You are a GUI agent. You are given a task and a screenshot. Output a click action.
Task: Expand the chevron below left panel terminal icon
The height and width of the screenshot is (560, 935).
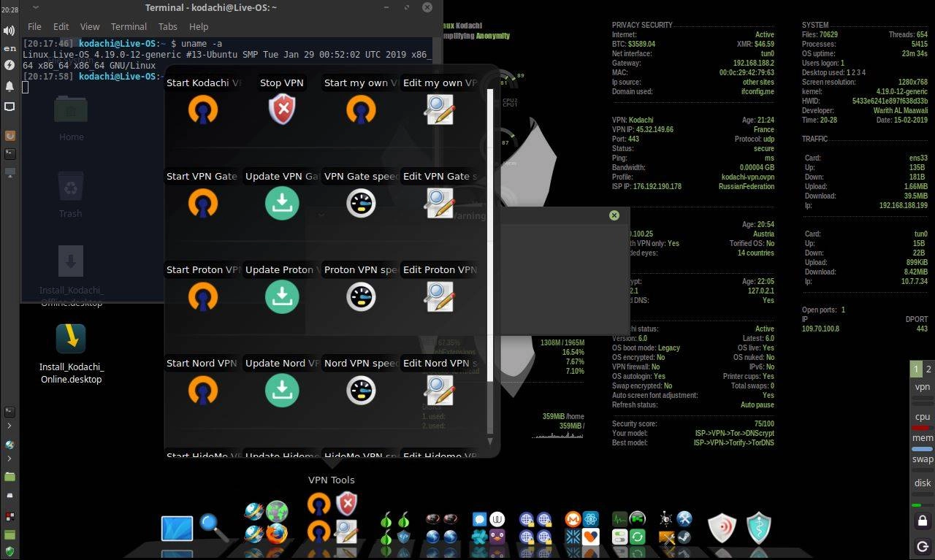click(x=9, y=426)
